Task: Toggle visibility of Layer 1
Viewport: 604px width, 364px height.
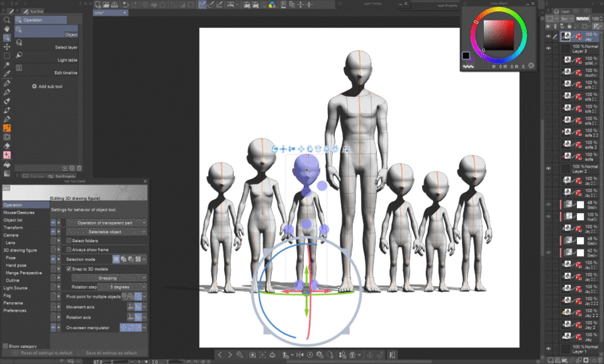Action: point(548,349)
